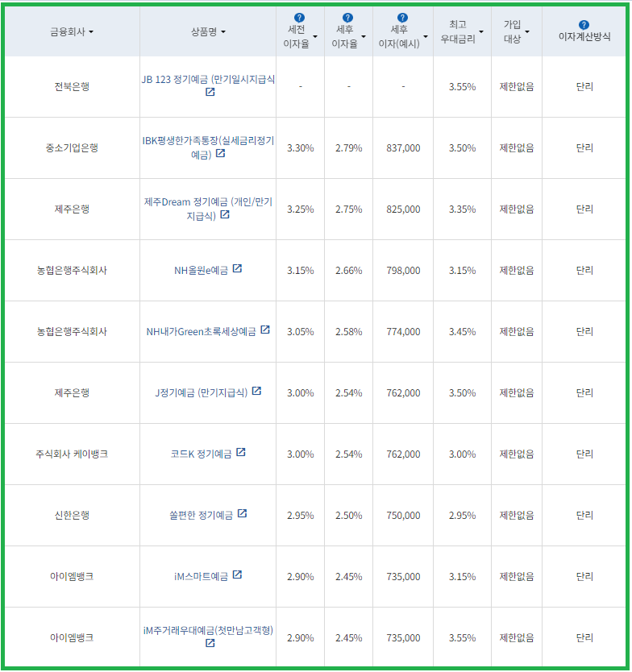
Task: Open help icon above 세후 이자율
Action: (347, 18)
